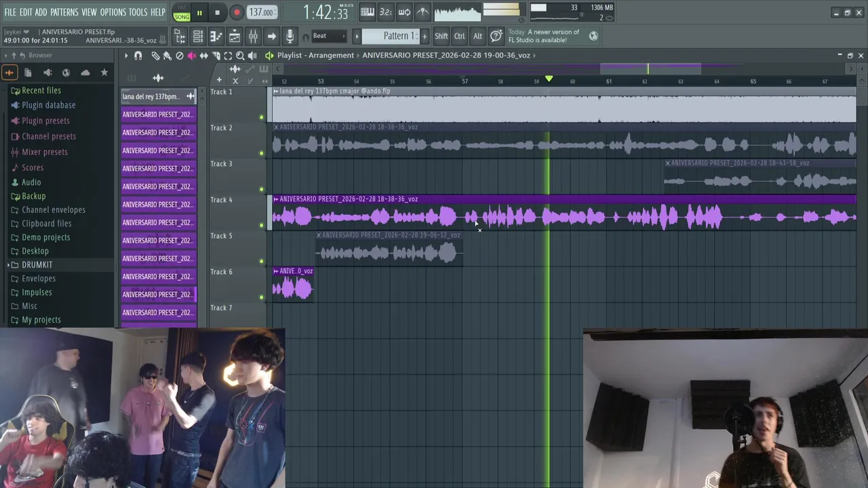Viewport: 868px width, 488px height.
Task: Open the FILE menu
Action: (10, 12)
